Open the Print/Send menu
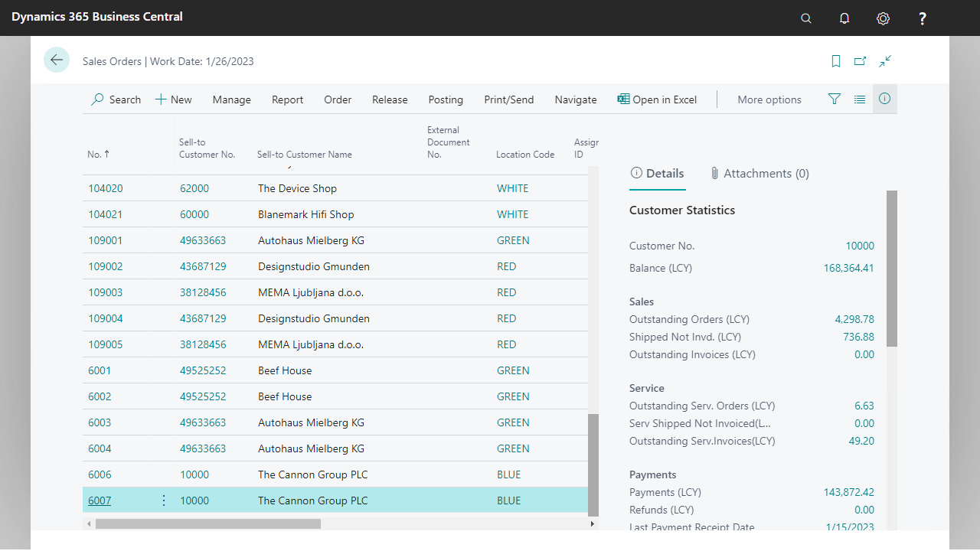Screen dimensions: 980x551 click(509, 99)
